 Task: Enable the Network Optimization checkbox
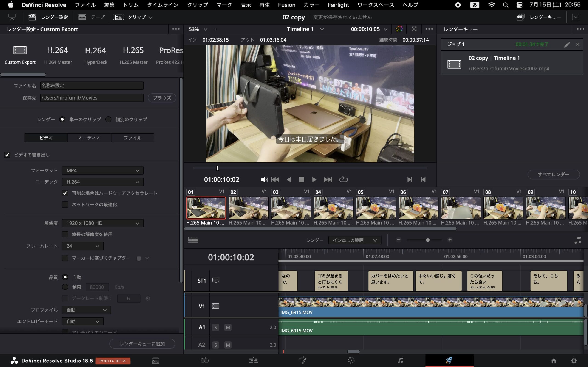[x=65, y=205]
